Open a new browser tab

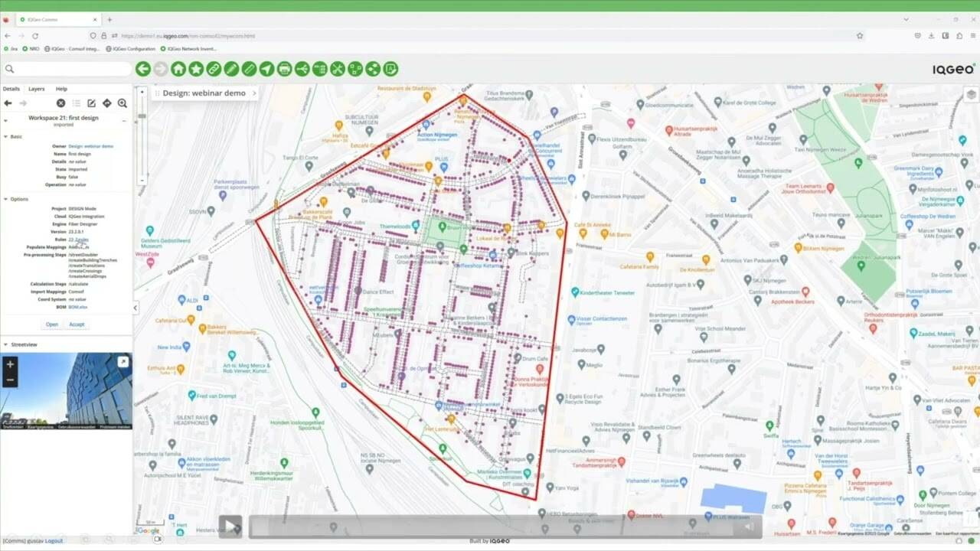click(109, 19)
